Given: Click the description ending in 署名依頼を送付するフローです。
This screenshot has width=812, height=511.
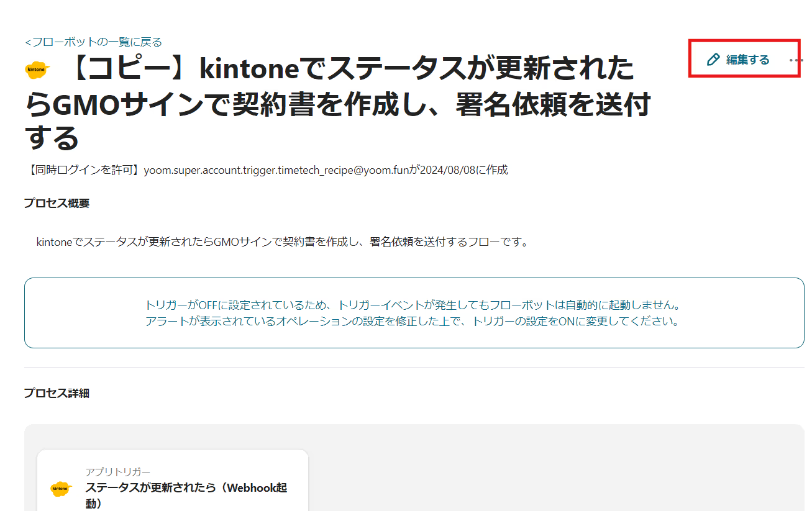Looking at the screenshot, I should point(282,242).
